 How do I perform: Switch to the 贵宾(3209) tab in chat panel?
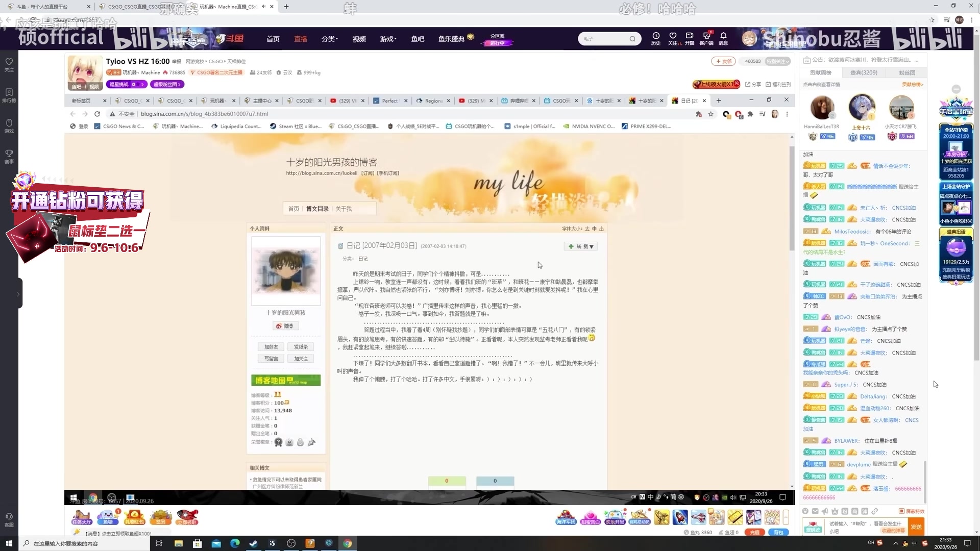(864, 72)
